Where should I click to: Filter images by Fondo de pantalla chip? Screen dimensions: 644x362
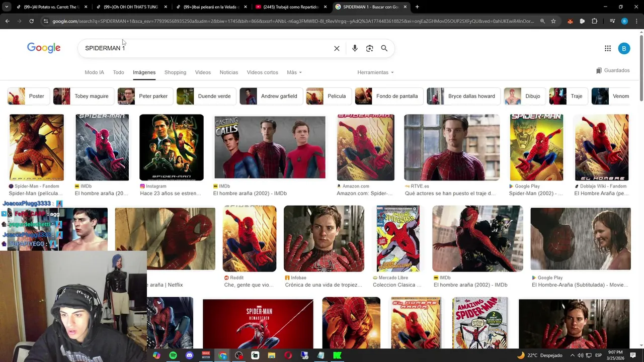coord(388,96)
